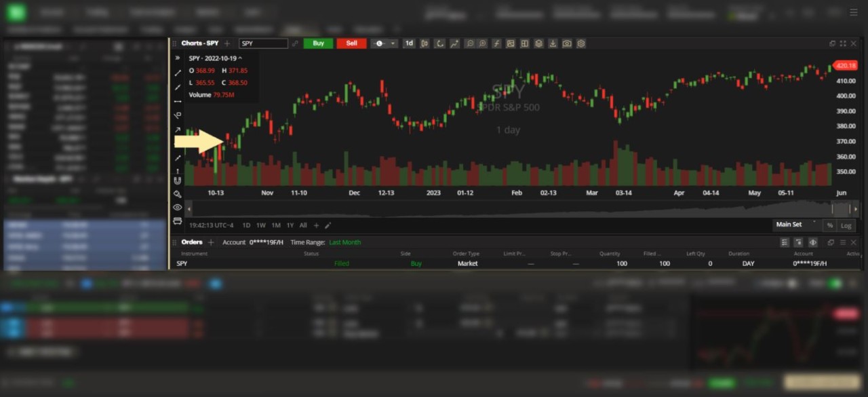Click the Market order type cell
Viewport: 868px width, 397px height.
[468, 263]
